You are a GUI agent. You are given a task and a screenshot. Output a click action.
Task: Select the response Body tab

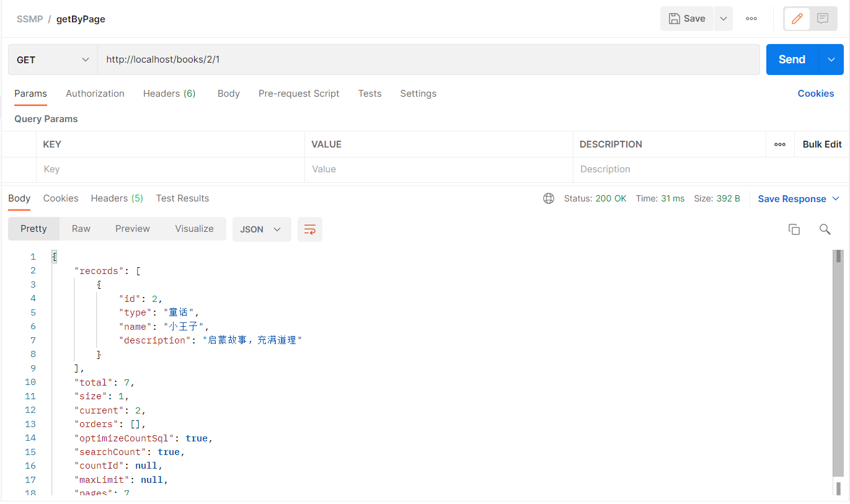point(19,198)
